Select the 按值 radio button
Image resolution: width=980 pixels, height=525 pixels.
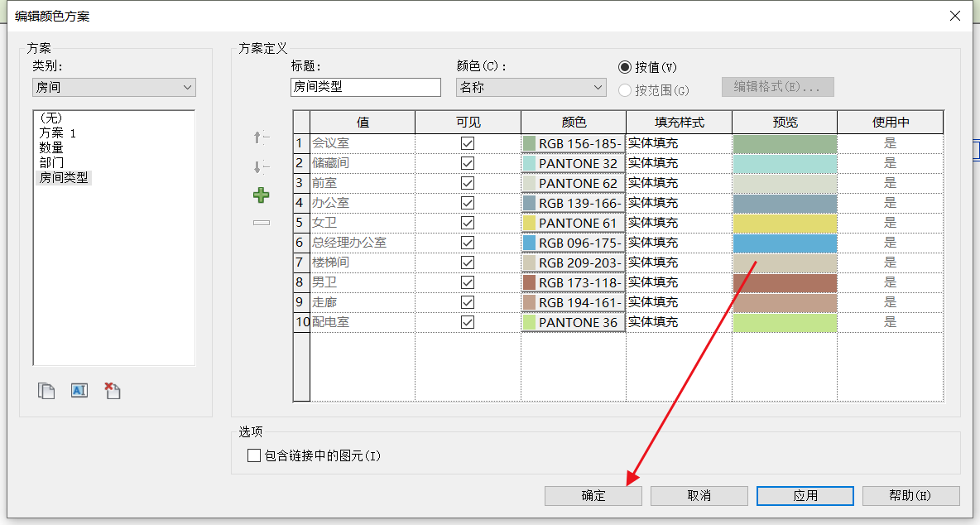(x=626, y=67)
